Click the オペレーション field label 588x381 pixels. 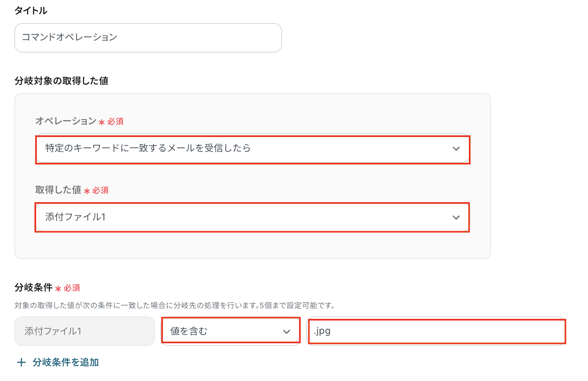[65, 121]
